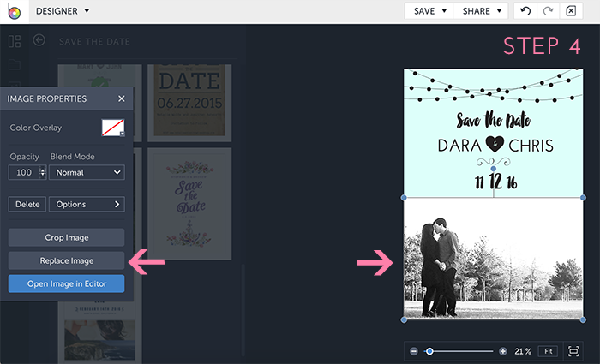Click the zoom slider handle

[429, 351]
